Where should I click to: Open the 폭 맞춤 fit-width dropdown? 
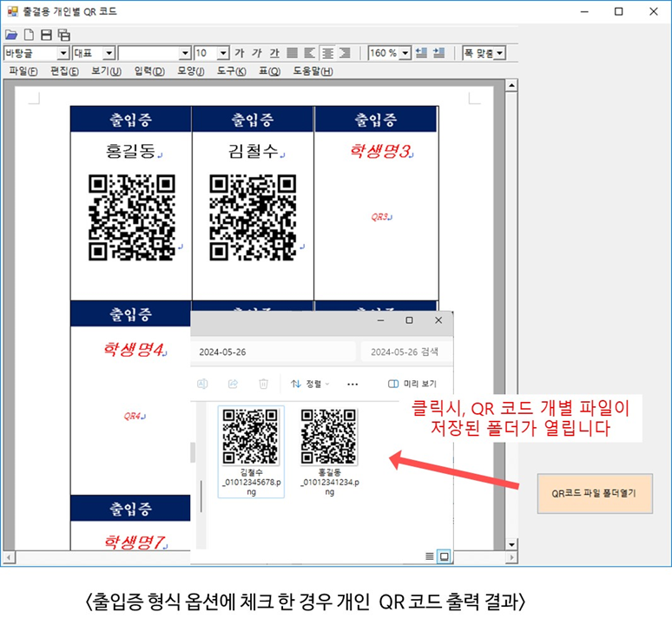[x=499, y=53]
